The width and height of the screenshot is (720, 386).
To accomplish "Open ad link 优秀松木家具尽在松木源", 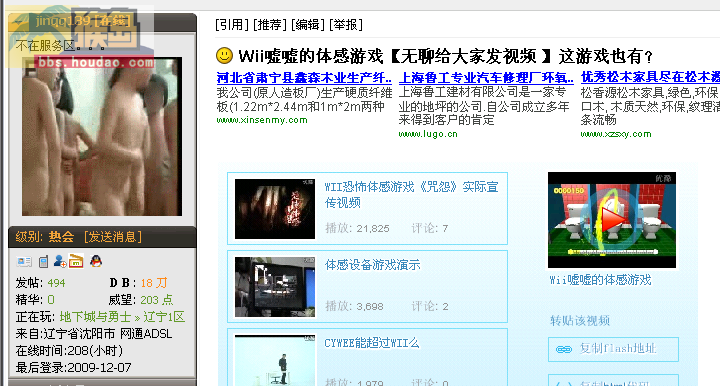I will [x=650, y=77].
